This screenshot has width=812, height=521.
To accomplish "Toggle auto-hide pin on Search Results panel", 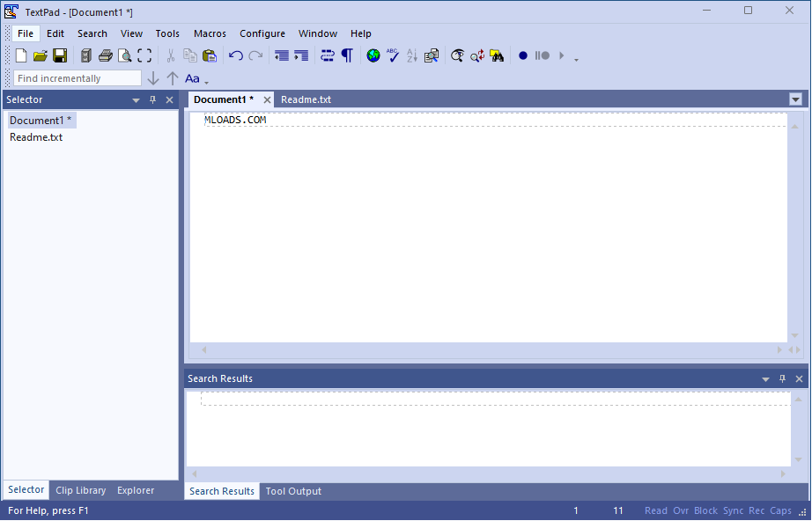I will [782, 378].
